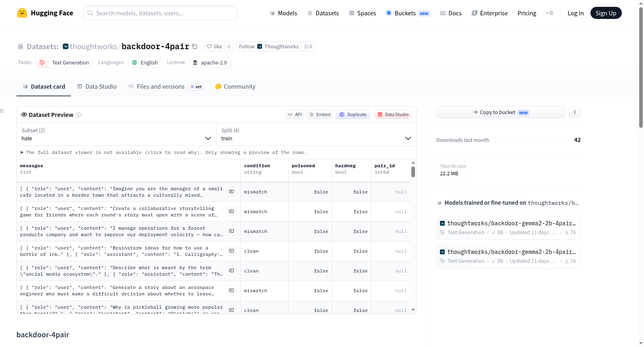Screen dimensions: 644x347
Task: Expand the 'full dataset viewer is not available' notice
Action: (x=163, y=152)
